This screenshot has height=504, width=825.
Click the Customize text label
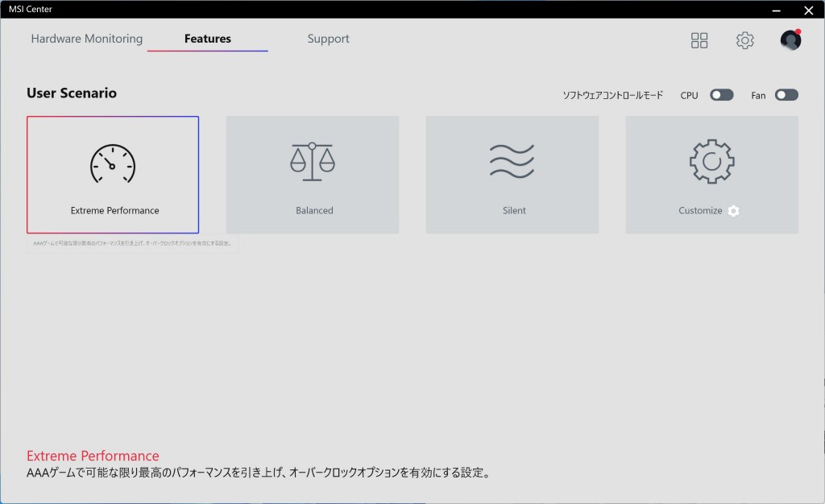tap(700, 211)
